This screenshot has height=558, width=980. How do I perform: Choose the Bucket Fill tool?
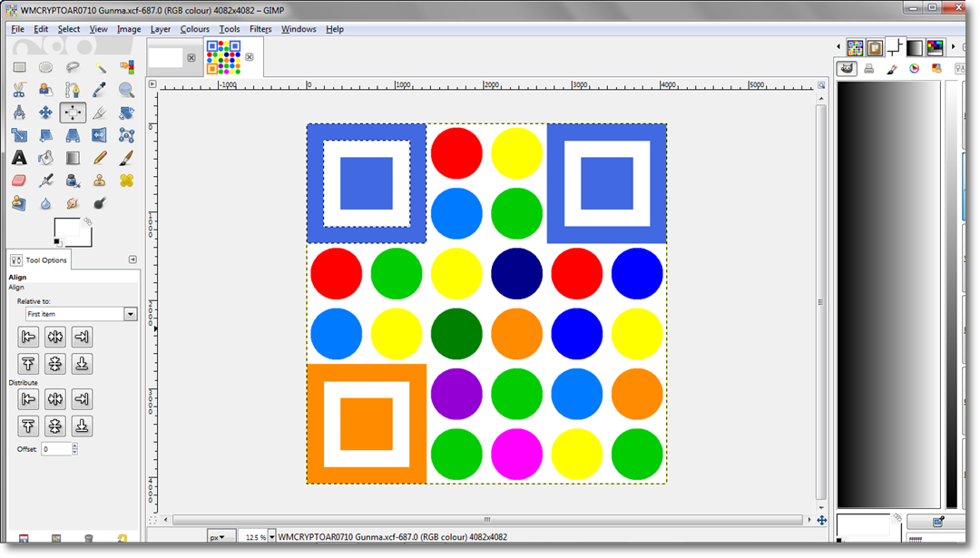[x=45, y=158]
